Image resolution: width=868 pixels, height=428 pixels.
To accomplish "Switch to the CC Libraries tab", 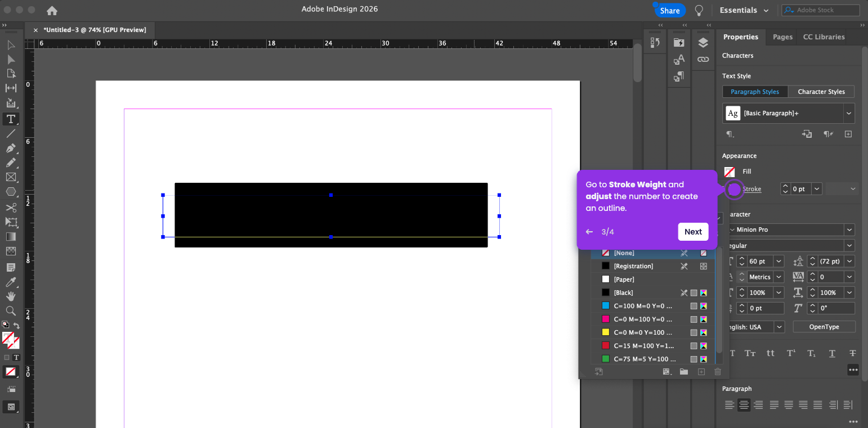I will point(824,37).
